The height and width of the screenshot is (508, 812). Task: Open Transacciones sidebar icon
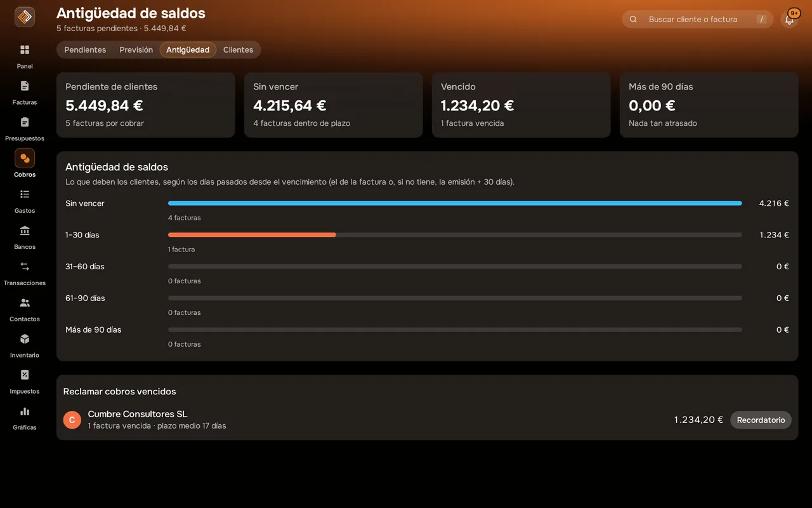(x=25, y=267)
